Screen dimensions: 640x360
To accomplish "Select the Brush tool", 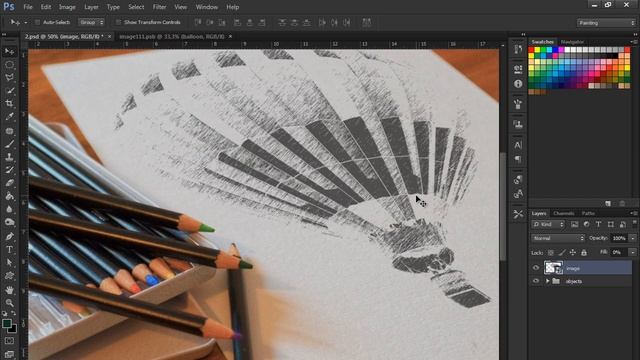I will click(9, 144).
